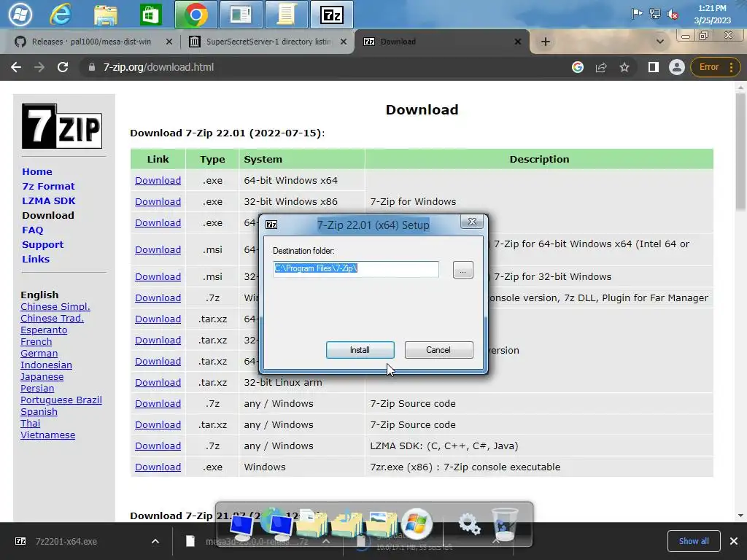Expand the tab search chevron
The height and width of the screenshot is (560, 747).
tap(659, 42)
